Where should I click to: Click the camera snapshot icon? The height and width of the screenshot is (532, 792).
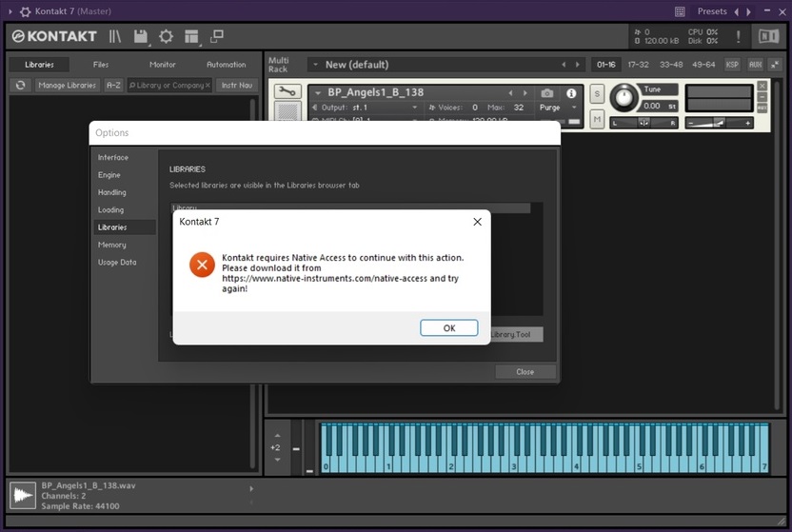(547, 93)
